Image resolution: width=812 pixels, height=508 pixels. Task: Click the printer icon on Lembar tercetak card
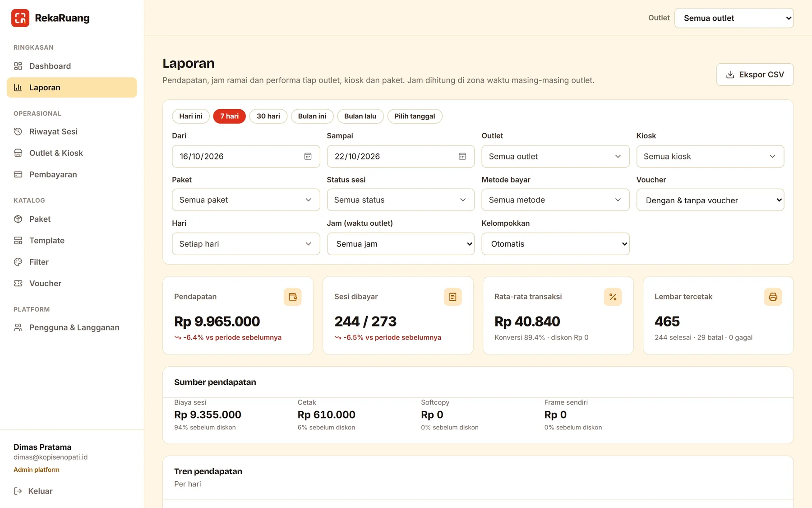tap(773, 297)
